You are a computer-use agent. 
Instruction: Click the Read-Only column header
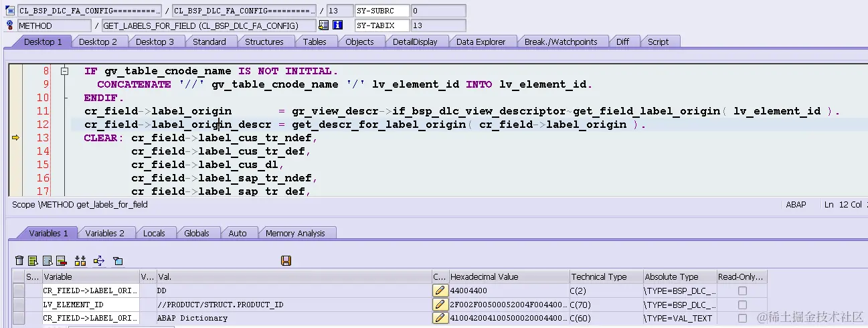(x=742, y=276)
